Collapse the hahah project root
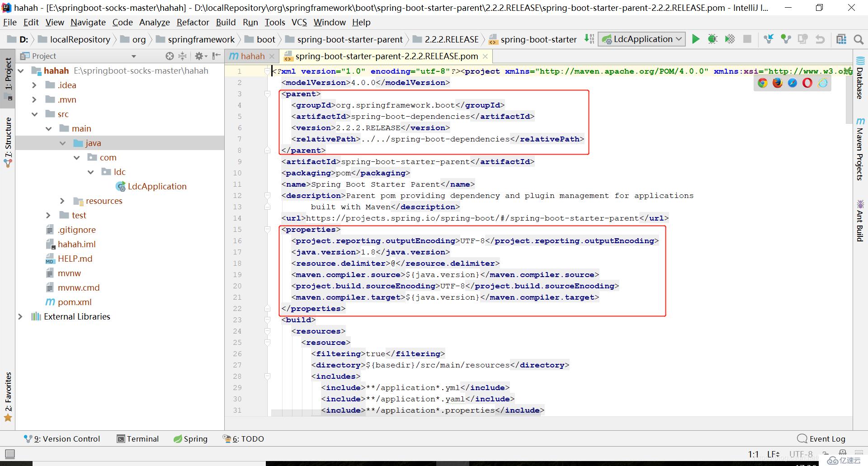The image size is (868, 466). point(21,71)
